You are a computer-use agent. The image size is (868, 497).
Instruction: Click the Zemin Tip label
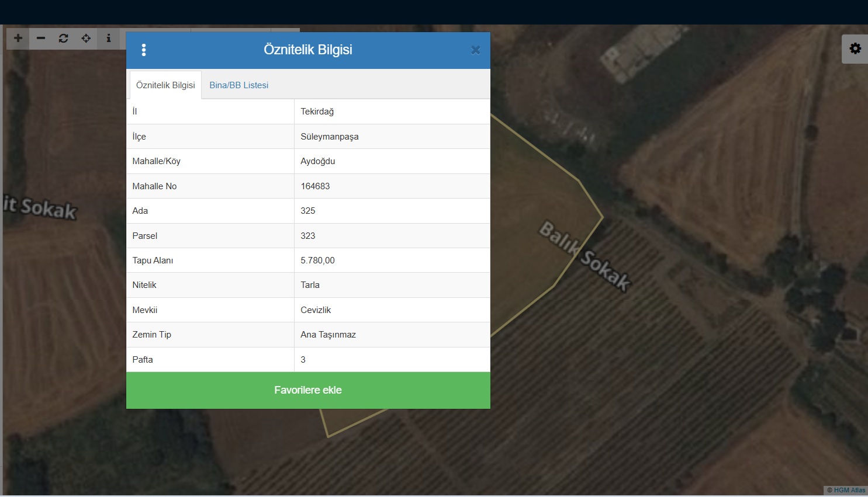[x=151, y=335]
